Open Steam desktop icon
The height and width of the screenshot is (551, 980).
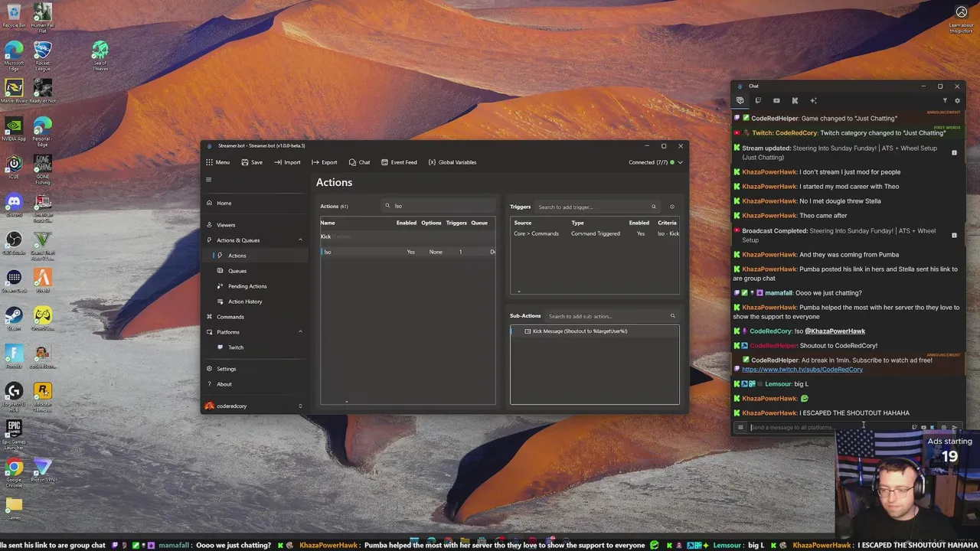(14, 318)
